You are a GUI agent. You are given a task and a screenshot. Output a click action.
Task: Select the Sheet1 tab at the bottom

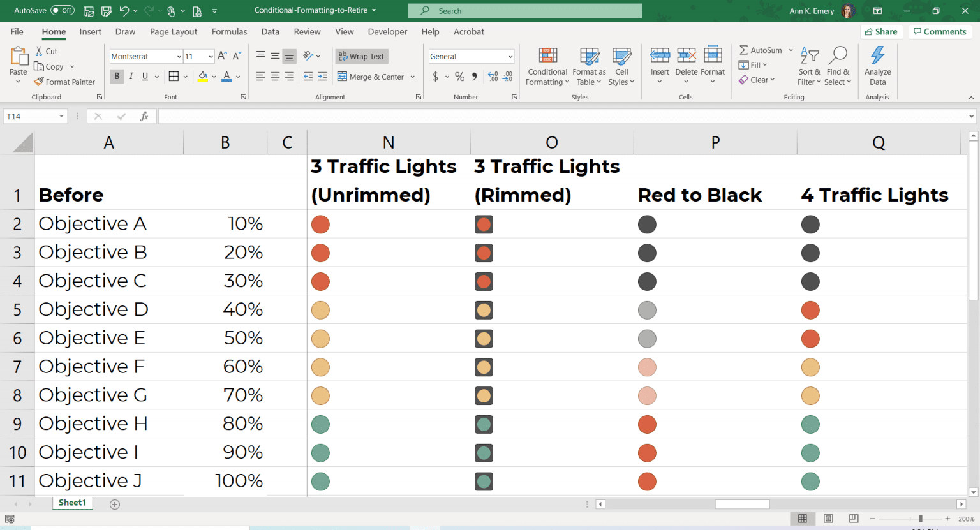(x=72, y=503)
